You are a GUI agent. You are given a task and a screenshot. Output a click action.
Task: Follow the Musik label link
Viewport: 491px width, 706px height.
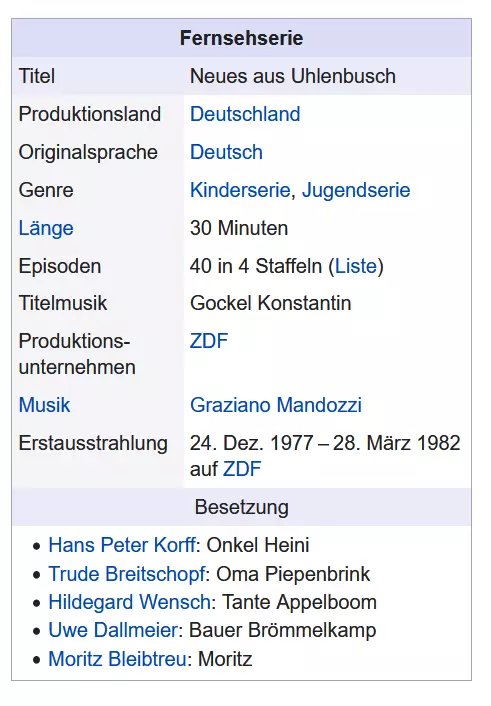point(45,405)
